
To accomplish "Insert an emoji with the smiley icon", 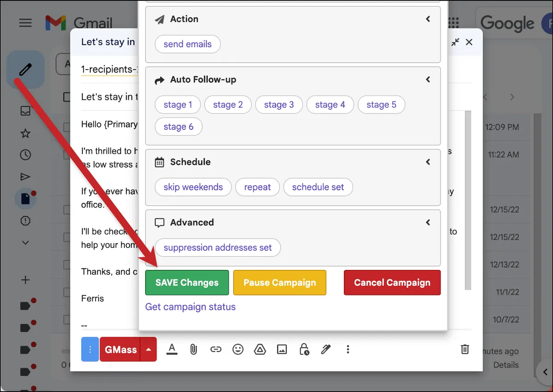I will point(238,350).
